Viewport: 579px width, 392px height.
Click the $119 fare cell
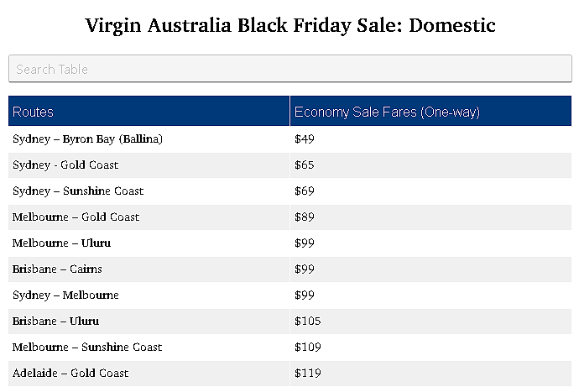pyautogui.click(x=431, y=374)
